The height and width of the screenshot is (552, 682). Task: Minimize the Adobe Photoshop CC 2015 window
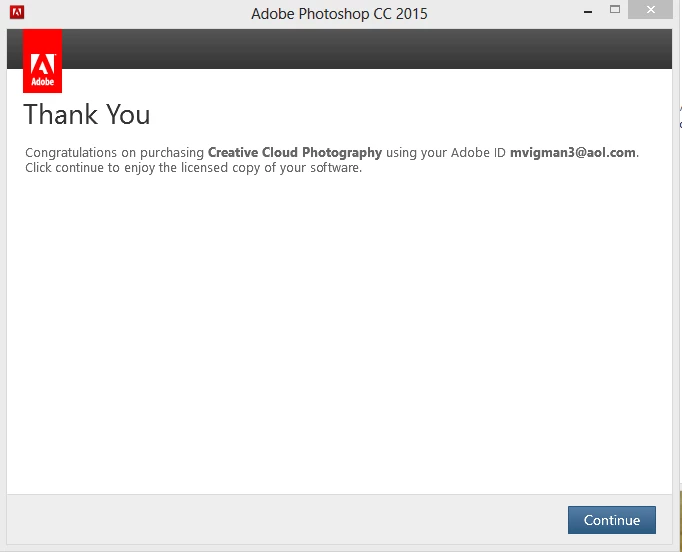coord(588,10)
